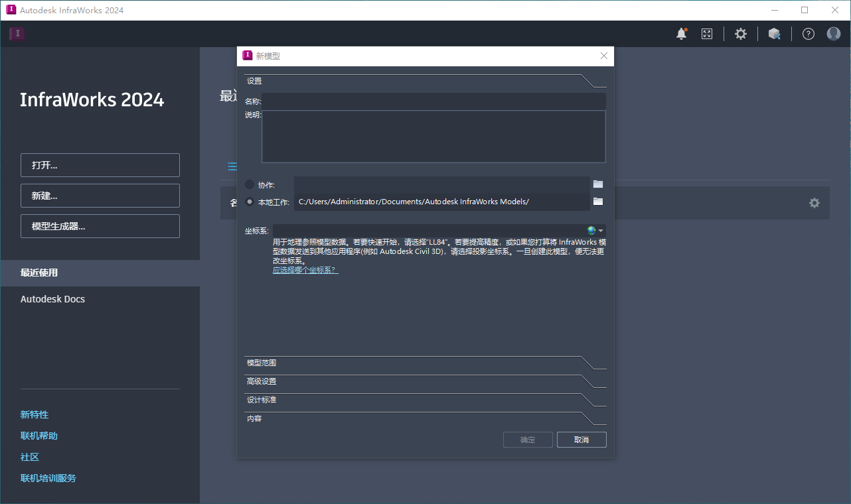Screen dimensions: 851x504
Task: Click the InfraWorks logo in the top-left
Action: point(17,34)
